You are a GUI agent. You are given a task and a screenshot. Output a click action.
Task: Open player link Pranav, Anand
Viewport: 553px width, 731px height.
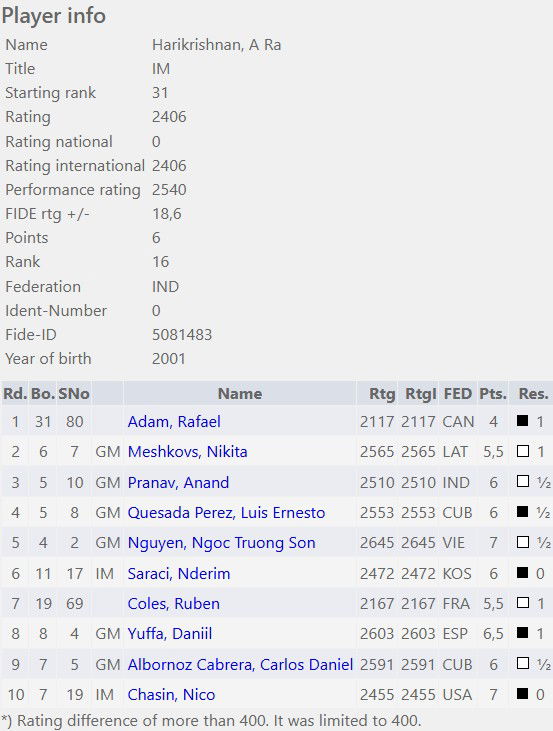(x=178, y=483)
